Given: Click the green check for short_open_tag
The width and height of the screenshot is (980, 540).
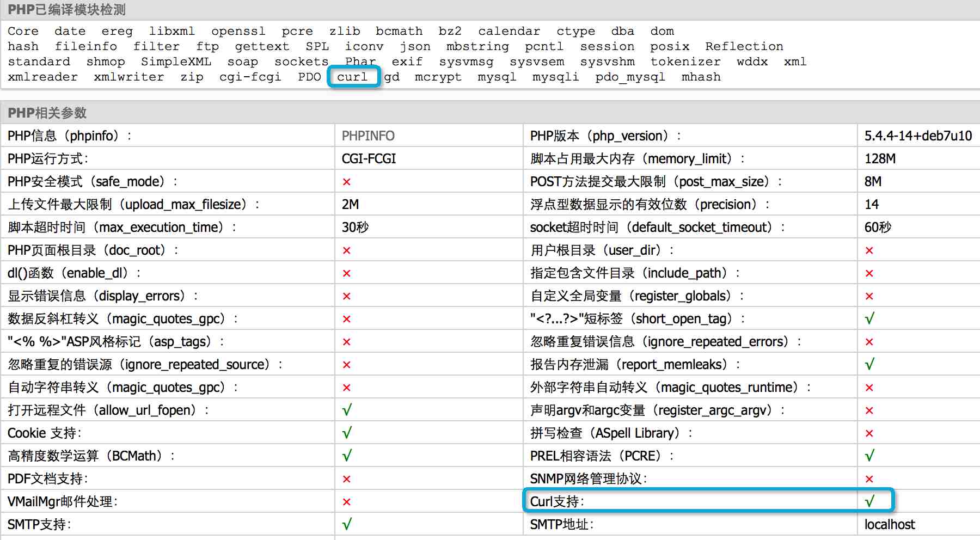Looking at the screenshot, I should pyautogui.click(x=870, y=318).
